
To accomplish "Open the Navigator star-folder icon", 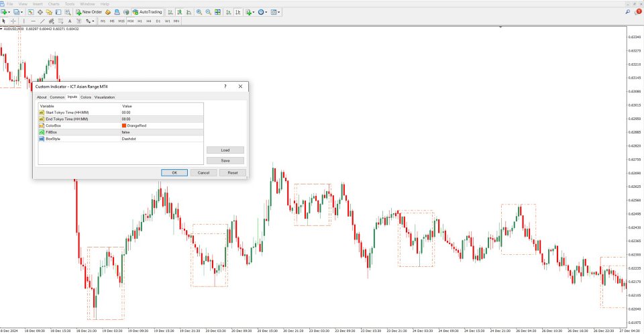I will [x=49, y=12].
